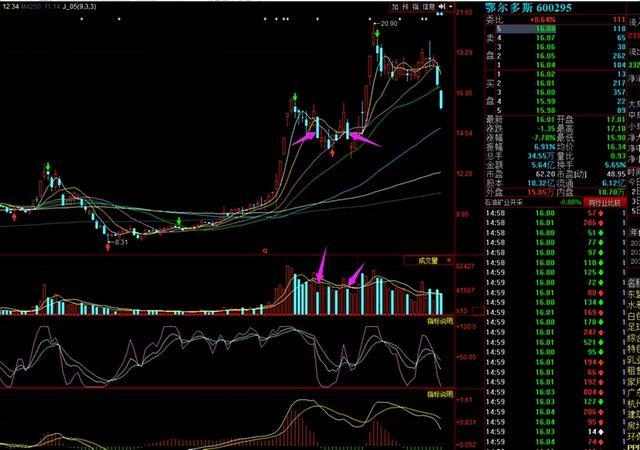This screenshot has width=640, height=450.
Task: Click the green diamond beside trade volume 521
Action: (x=600, y=342)
